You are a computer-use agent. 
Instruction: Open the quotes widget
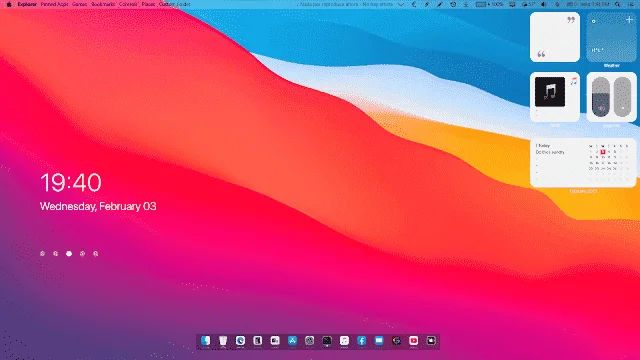555,37
